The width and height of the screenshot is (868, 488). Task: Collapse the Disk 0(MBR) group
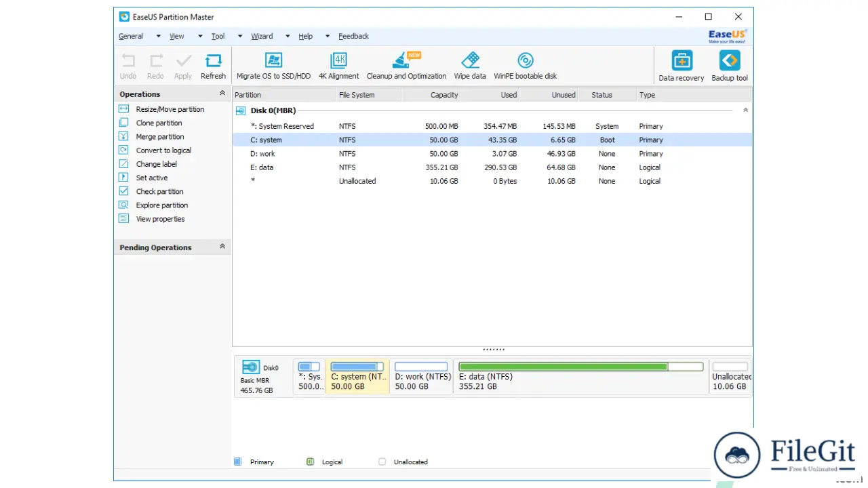(745, 110)
